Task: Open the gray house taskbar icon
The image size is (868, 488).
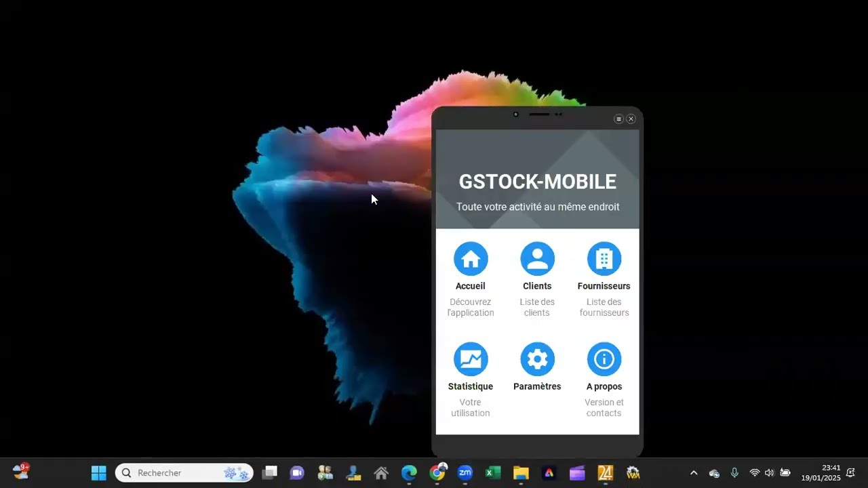Action: coord(381,472)
